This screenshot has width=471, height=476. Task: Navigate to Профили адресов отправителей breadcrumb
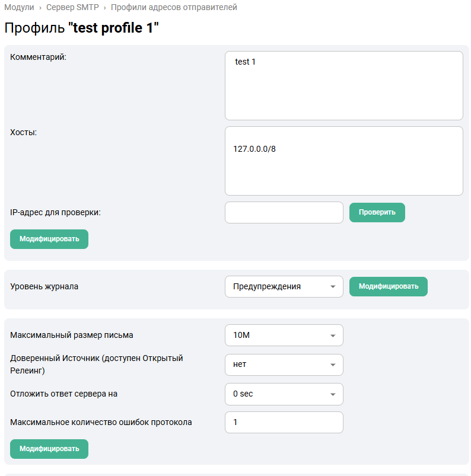[x=174, y=8]
